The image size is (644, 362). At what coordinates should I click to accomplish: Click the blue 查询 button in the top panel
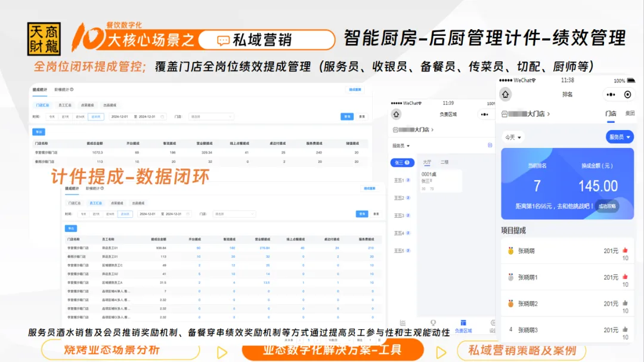point(346,117)
